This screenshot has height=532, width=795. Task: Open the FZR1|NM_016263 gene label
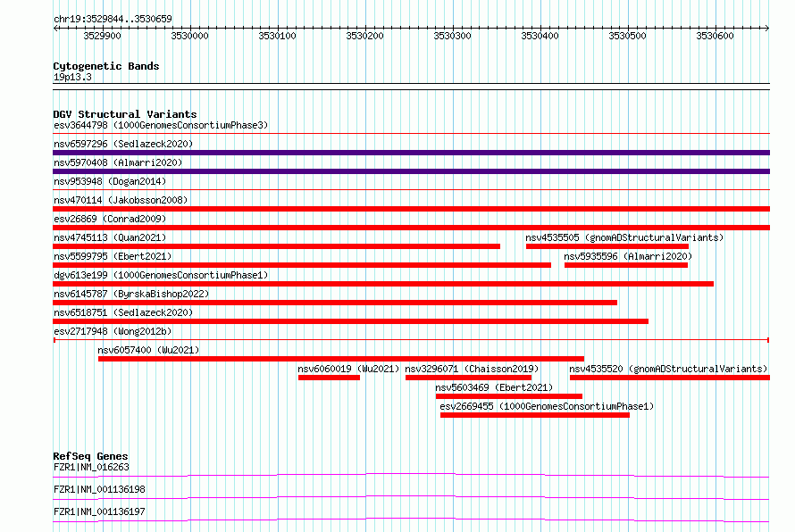[x=91, y=467]
